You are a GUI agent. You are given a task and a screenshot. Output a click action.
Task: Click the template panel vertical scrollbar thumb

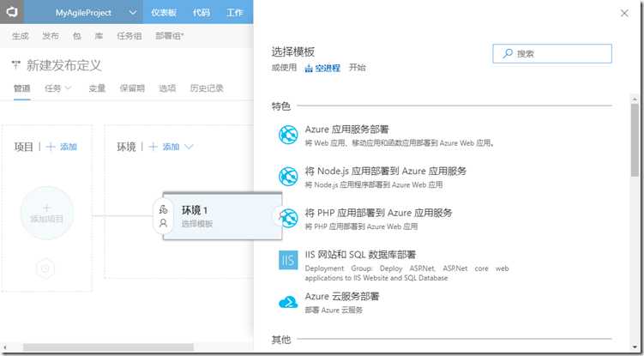635,140
